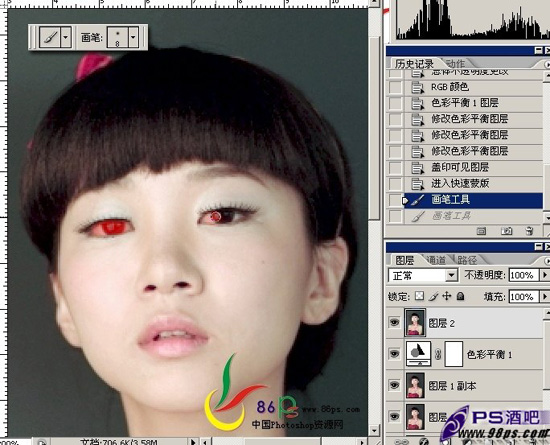Open the 填充 slider arrow

tap(545, 297)
